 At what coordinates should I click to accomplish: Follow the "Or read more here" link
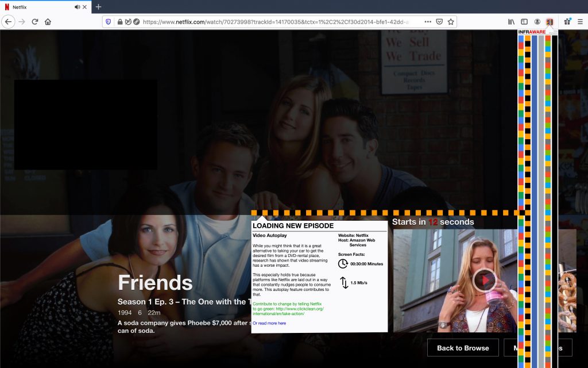click(269, 323)
